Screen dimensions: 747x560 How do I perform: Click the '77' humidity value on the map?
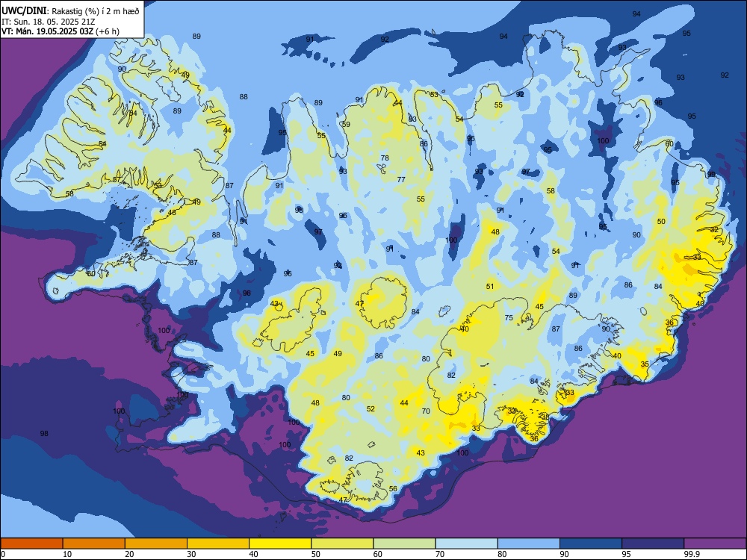coord(401,179)
